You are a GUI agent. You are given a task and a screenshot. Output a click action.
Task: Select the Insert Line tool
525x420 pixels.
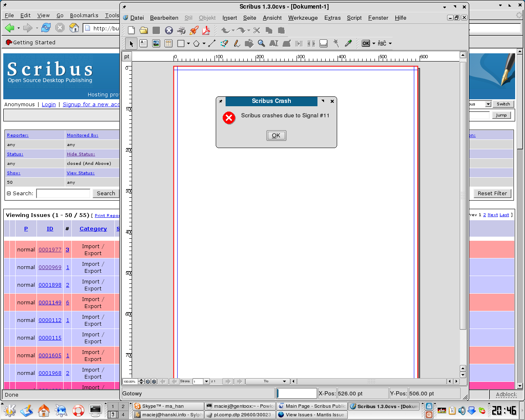[x=212, y=43]
